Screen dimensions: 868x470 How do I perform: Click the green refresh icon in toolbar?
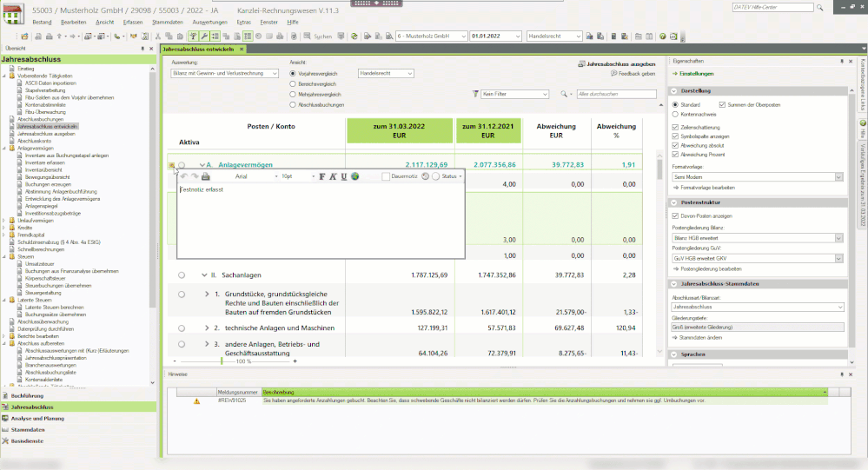click(354, 36)
